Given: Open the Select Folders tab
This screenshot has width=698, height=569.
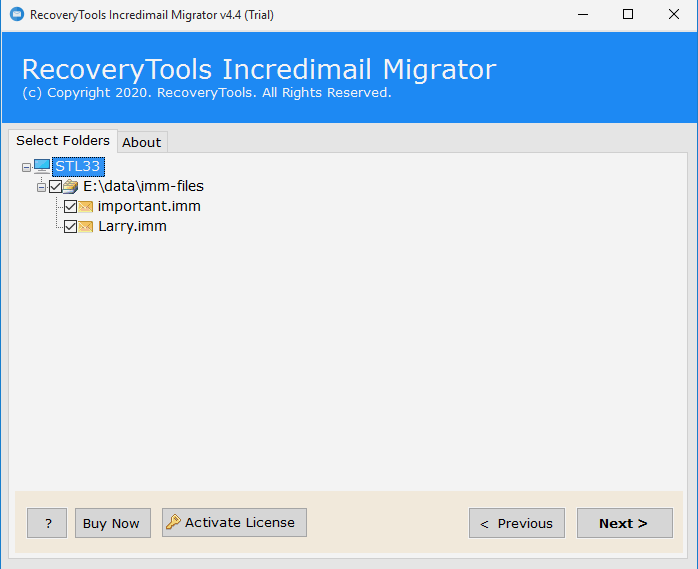Looking at the screenshot, I should point(63,141).
